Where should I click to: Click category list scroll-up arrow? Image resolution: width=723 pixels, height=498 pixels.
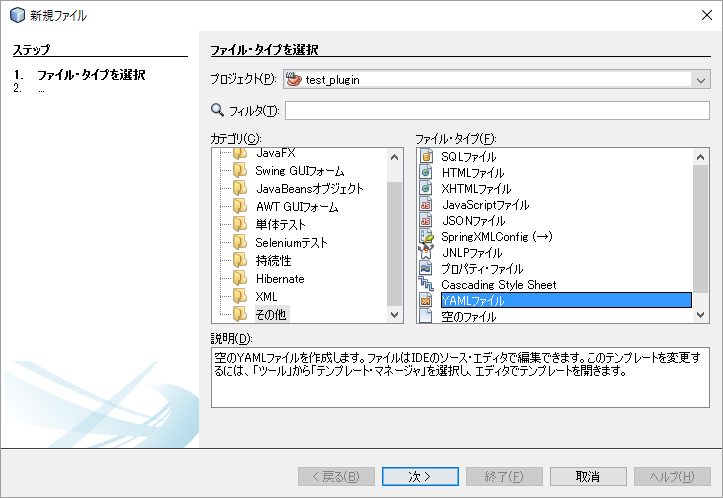[x=394, y=157]
